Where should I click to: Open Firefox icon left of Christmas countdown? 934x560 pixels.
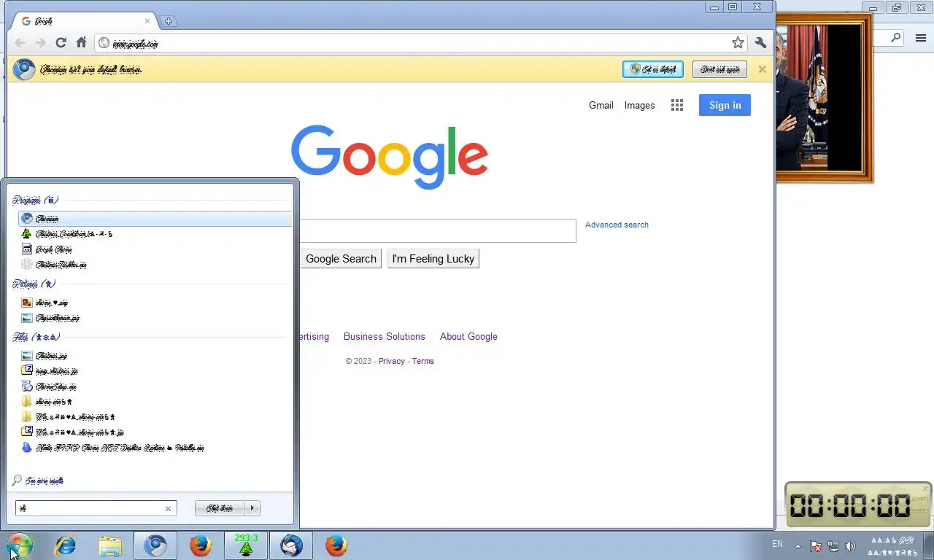tap(200, 545)
